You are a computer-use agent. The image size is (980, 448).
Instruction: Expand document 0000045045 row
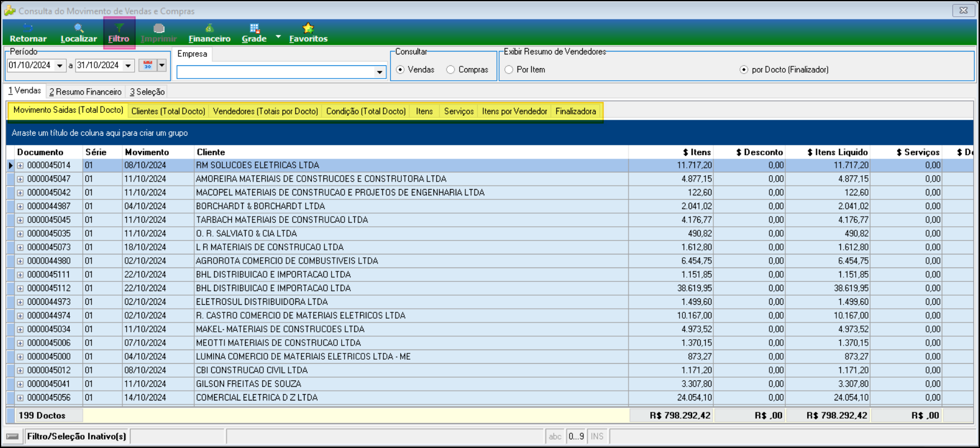tap(20, 221)
